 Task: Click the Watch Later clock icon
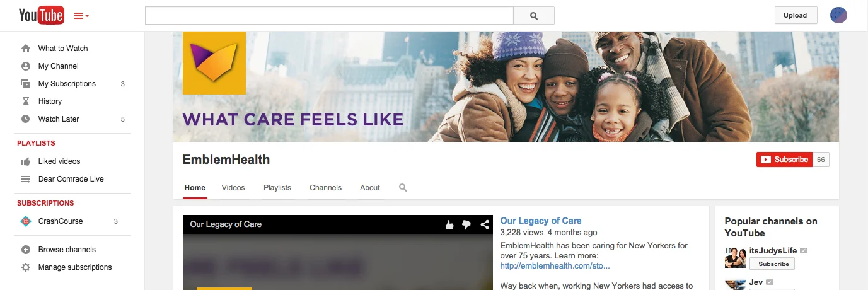pyautogui.click(x=26, y=119)
